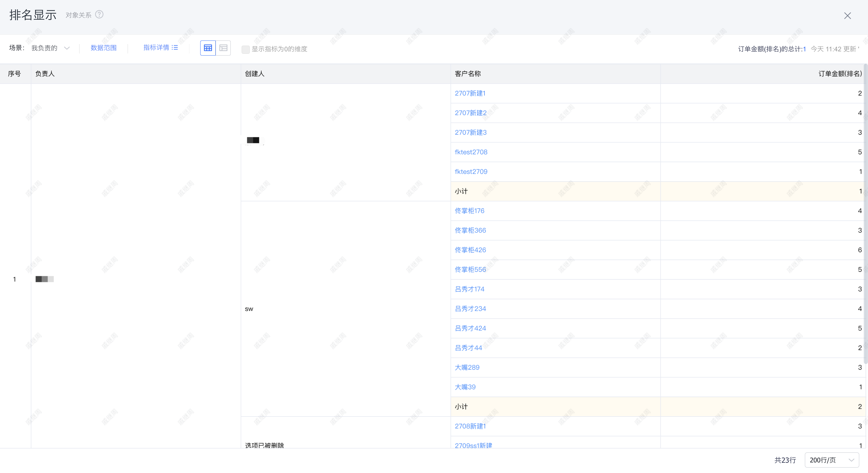Switch to the grid table view icon
The image size is (868, 473).
point(208,48)
